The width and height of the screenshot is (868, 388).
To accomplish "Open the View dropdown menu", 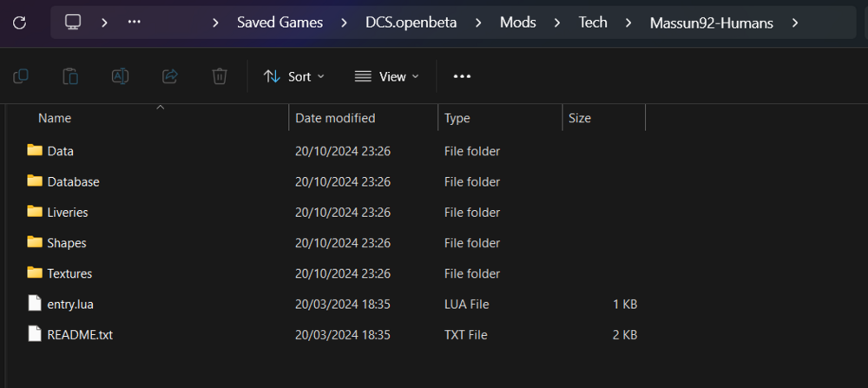I will [387, 76].
